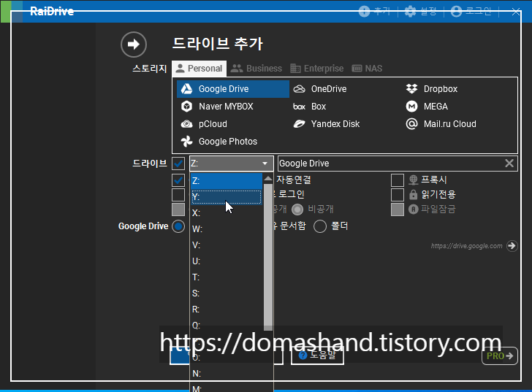Screen dimensions: 532x392
Task: Collapse the drive letter dropdown
Action: pyautogui.click(x=265, y=164)
